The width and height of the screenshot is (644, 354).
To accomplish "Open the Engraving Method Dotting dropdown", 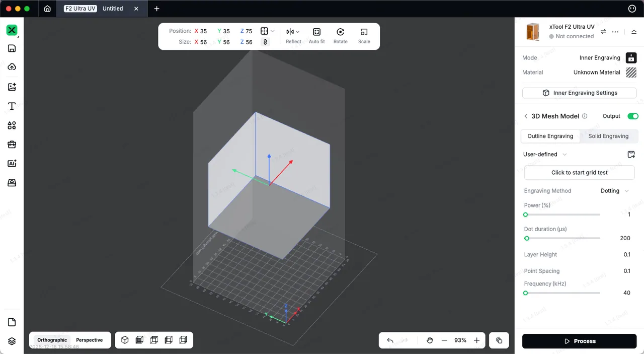I will point(615,191).
